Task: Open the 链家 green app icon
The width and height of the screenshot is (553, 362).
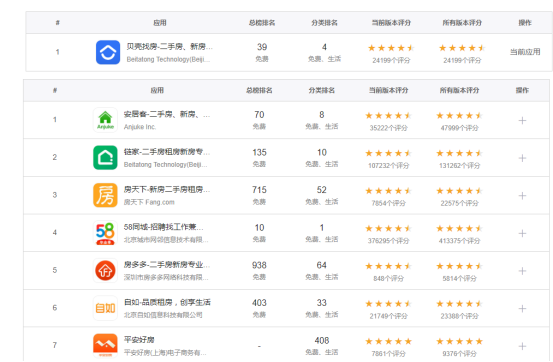Action: tap(105, 158)
